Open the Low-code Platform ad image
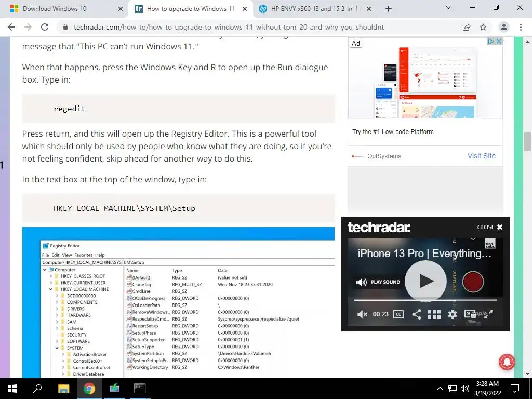Viewport: 532px width, 399px height. point(425,78)
